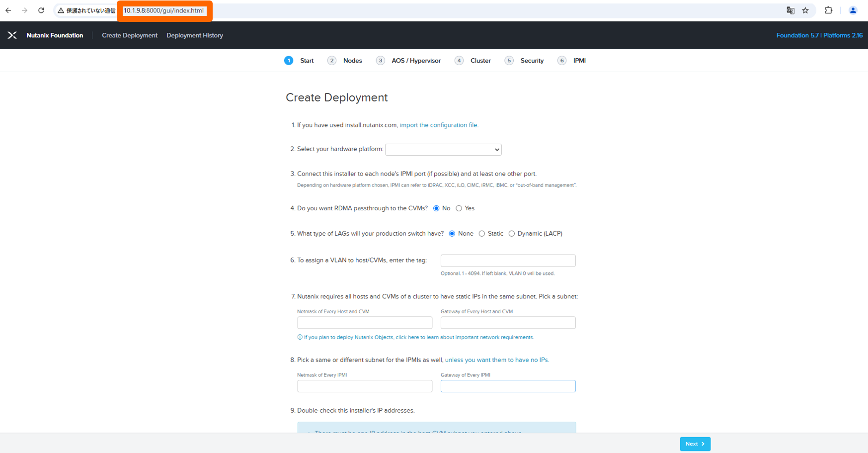The height and width of the screenshot is (453, 868).
Task: Click the browser back arrow
Action: 8,10
